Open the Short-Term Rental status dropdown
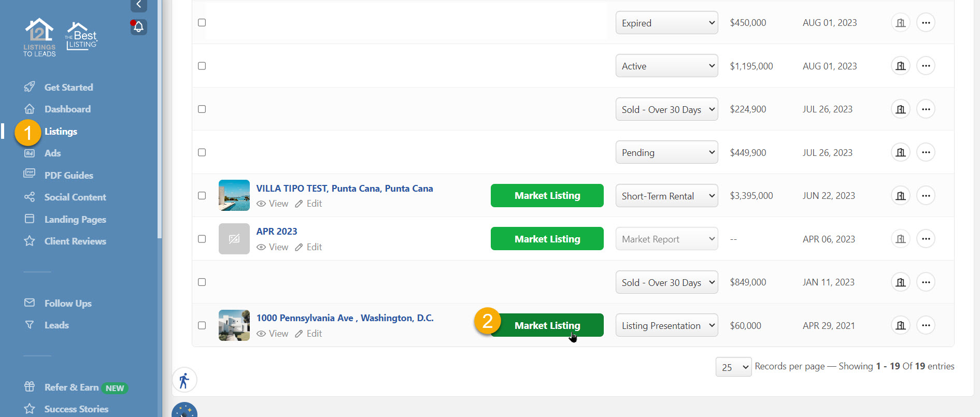 tap(666, 196)
